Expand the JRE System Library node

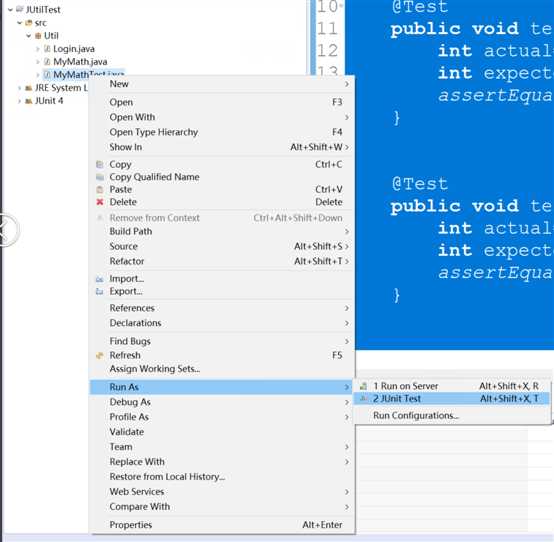pyautogui.click(x=19, y=88)
